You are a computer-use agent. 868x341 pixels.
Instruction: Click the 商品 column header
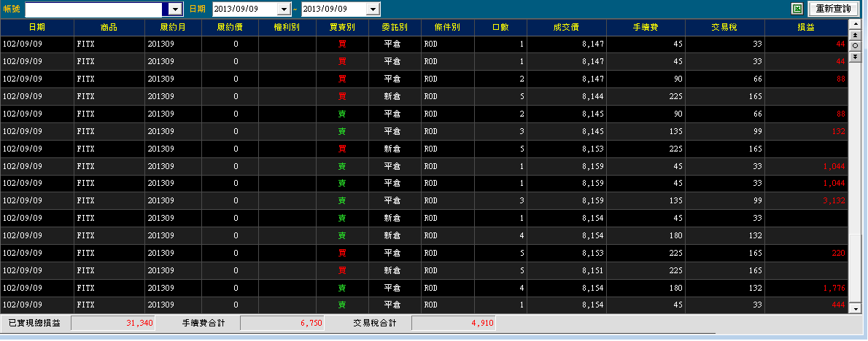[109, 28]
